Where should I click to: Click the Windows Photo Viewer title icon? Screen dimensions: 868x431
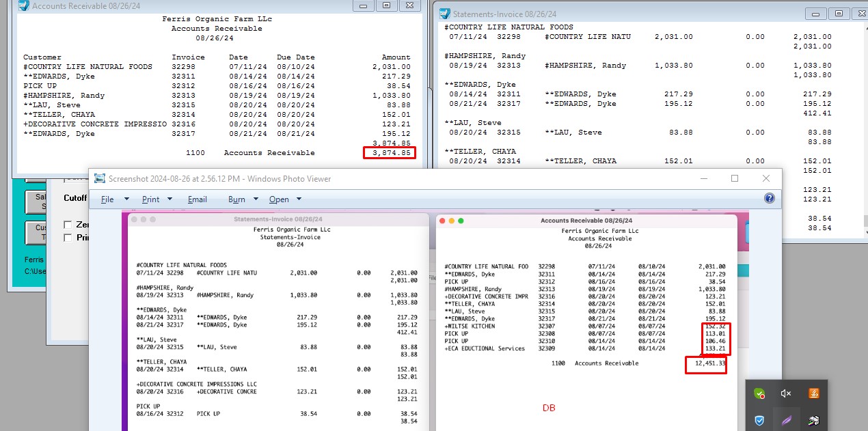100,178
